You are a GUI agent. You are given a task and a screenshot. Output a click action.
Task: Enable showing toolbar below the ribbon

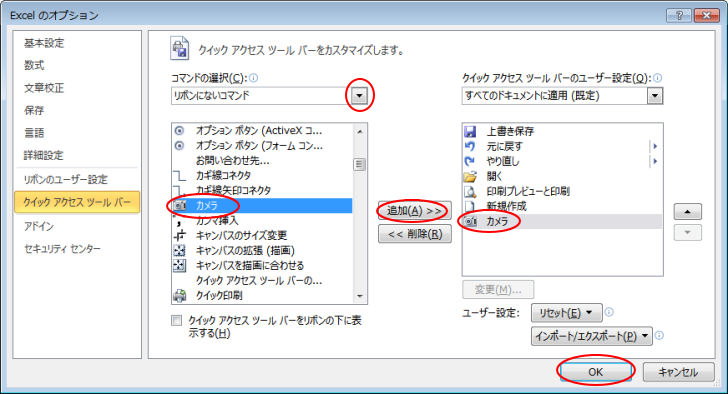tap(176, 320)
